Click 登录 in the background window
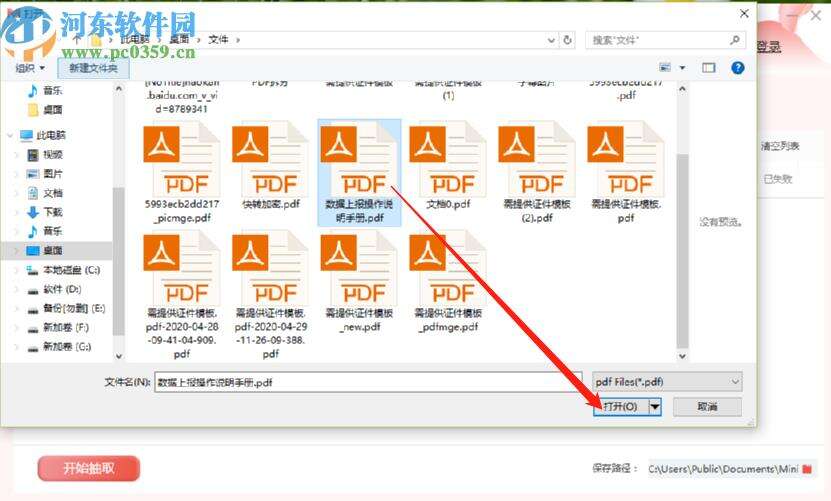Screen dimensions: 831x501 (768, 47)
